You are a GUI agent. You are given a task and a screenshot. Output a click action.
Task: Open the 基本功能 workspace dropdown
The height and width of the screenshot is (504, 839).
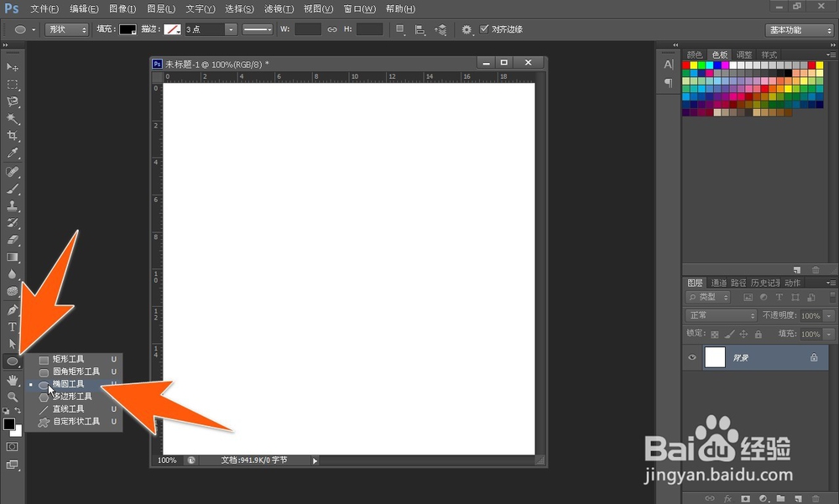tap(800, 30)
